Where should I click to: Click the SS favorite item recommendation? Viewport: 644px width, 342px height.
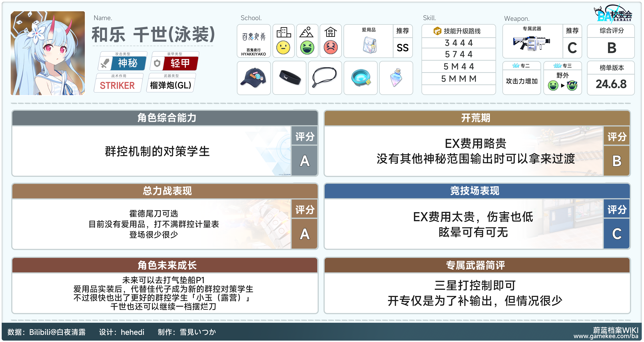[402, 48]
